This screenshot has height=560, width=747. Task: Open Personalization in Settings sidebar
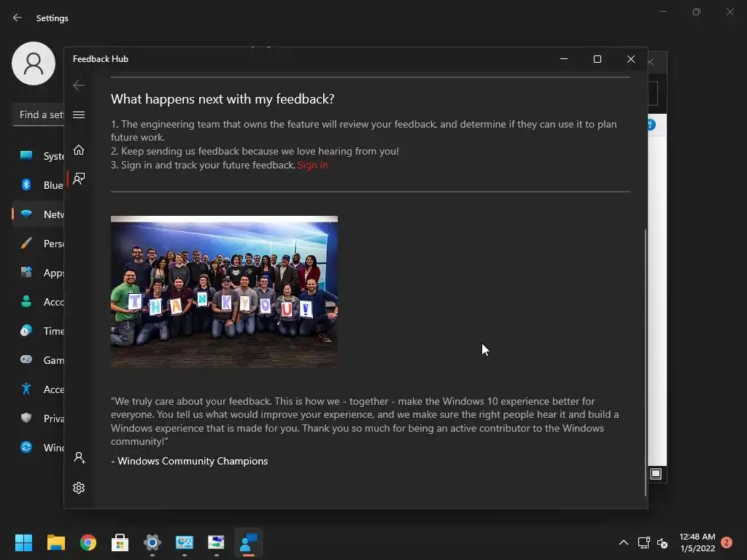click(x=38, y=244)
